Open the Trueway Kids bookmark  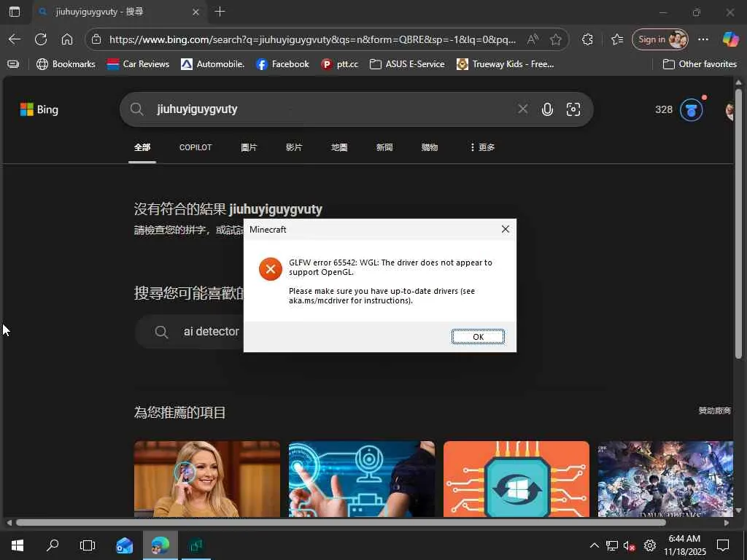[506, 64]
